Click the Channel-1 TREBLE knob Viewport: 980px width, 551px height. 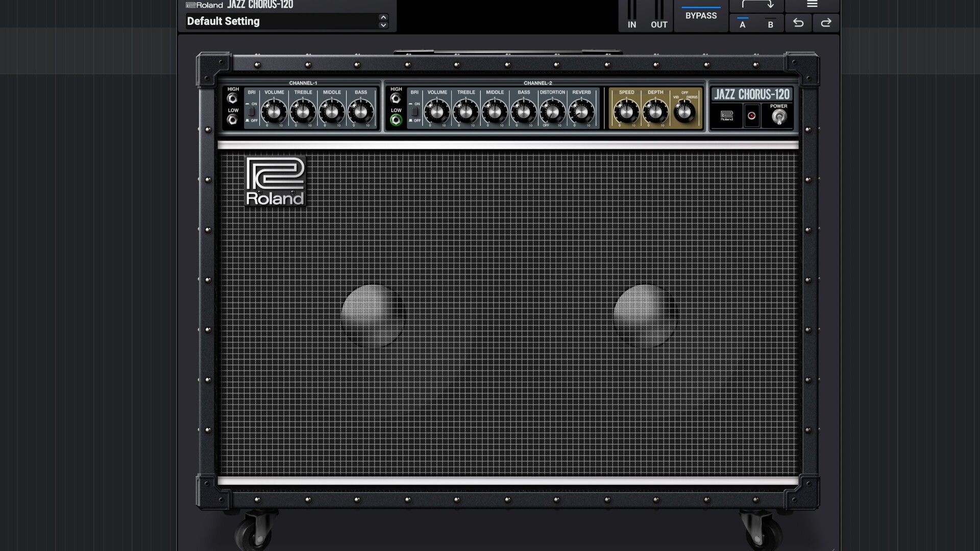click(303, 112)
